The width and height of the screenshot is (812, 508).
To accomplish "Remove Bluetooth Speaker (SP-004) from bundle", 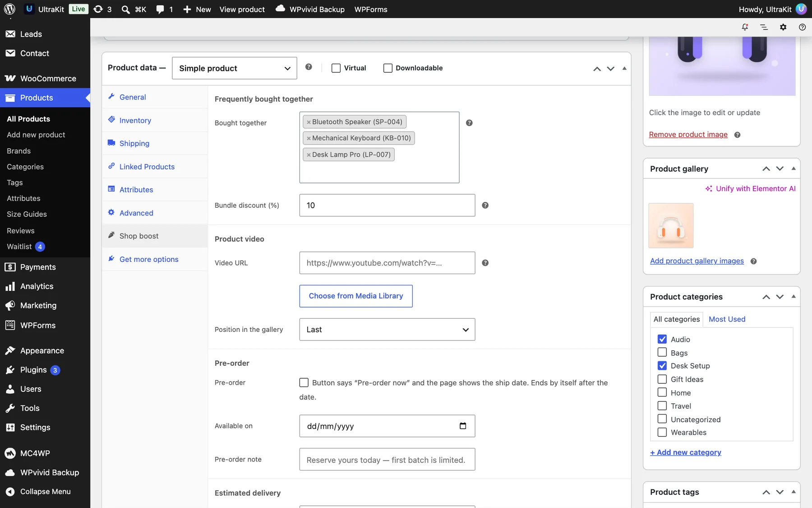I will click(309, 122).
